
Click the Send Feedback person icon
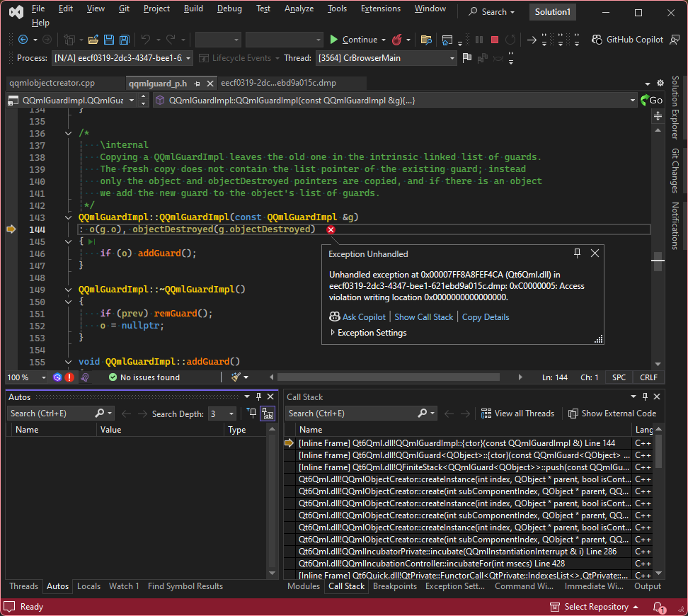675,40
